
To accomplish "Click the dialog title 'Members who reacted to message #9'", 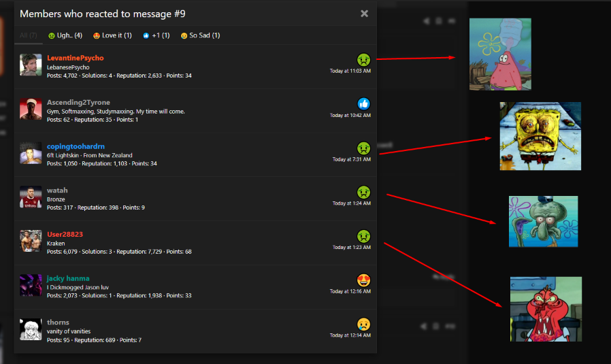I will (103, 14).
